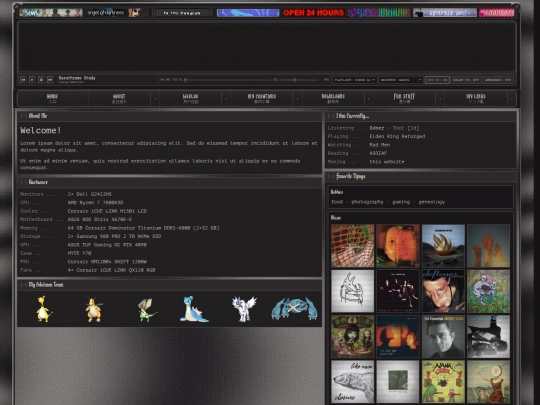540x405 pixels.
Task: Open the flame sculpture album cover
Action: point(443,246)
